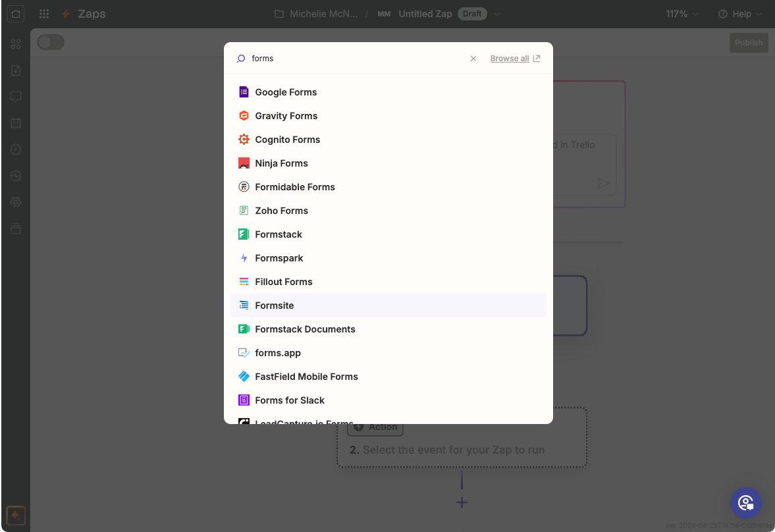Click the Ninja Forms app icon
775x532 pixels.
244,163
